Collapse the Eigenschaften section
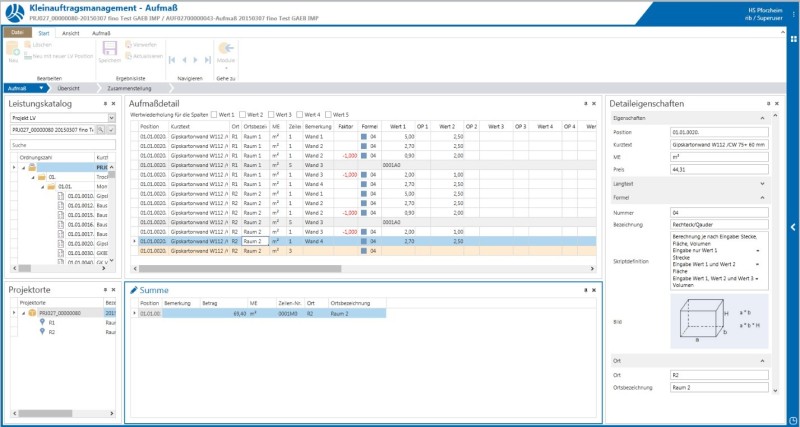 [x=762, y=118]
